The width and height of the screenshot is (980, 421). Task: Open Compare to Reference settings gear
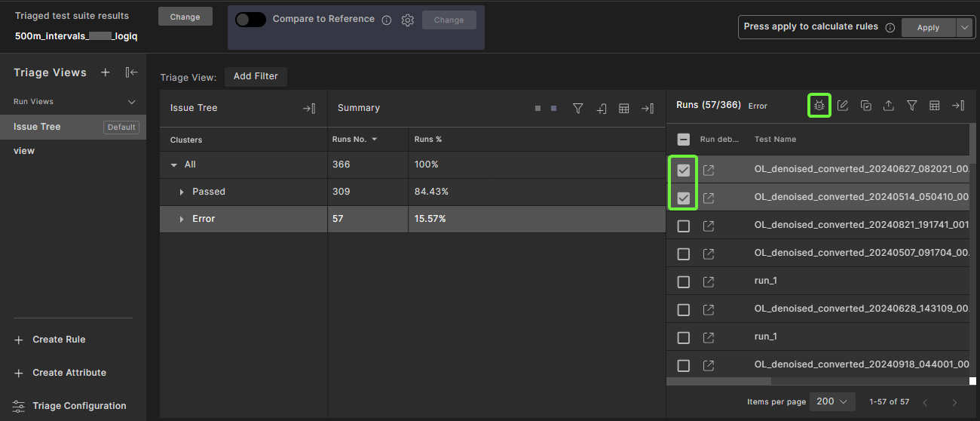408,20
